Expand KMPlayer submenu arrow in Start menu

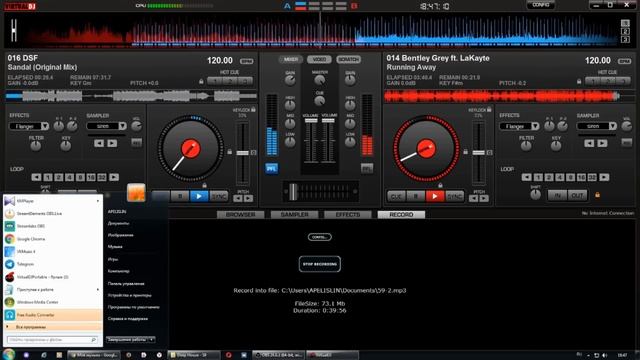point(98,201)
